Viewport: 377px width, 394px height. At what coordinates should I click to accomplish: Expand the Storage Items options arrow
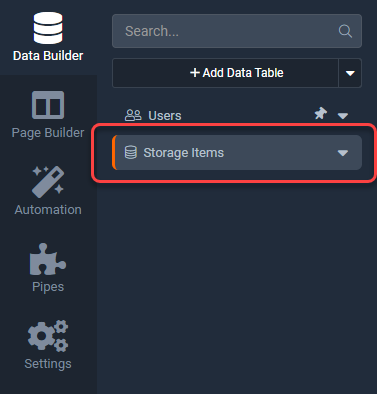tap(343, 153)
